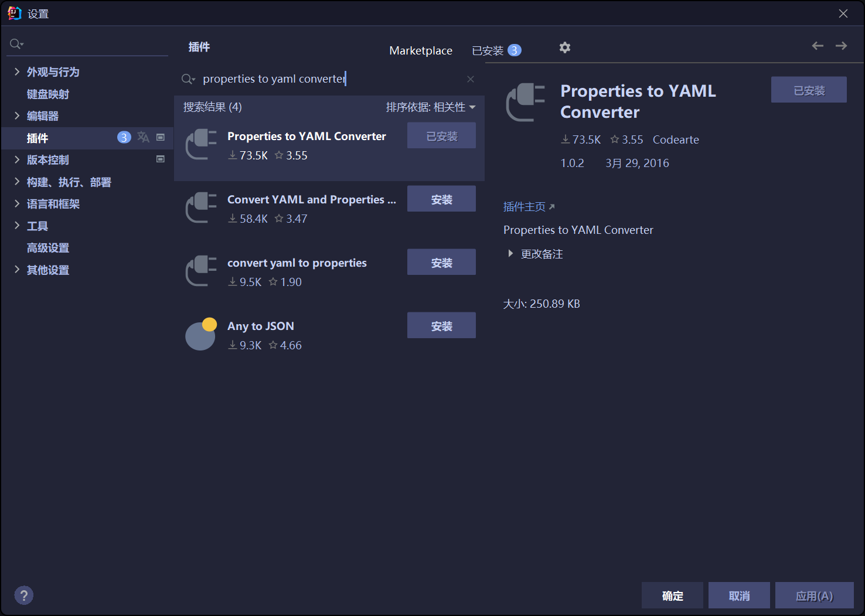Image resolution: width=865 pixels, height=616 pixels.
Task: Open the 排序依据 sort dropdown
Action: (430, 107)
